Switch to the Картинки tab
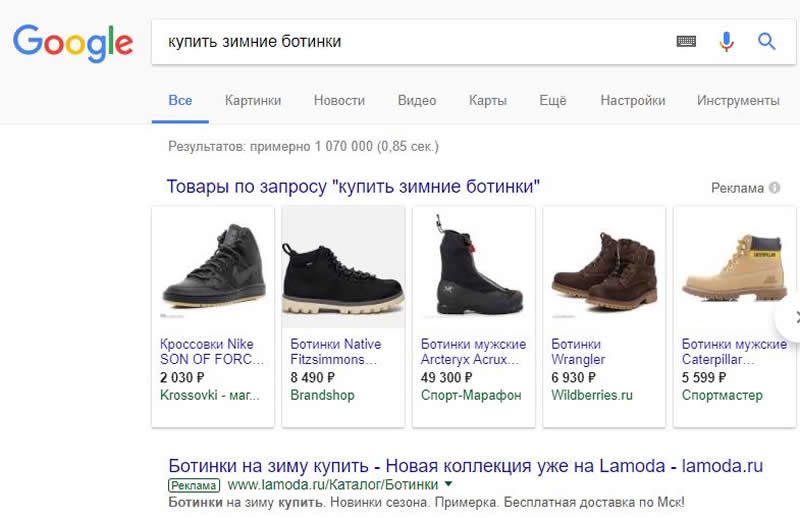This screenshot has height=518, width=800. pyautogui.click(x=253, y=101)
